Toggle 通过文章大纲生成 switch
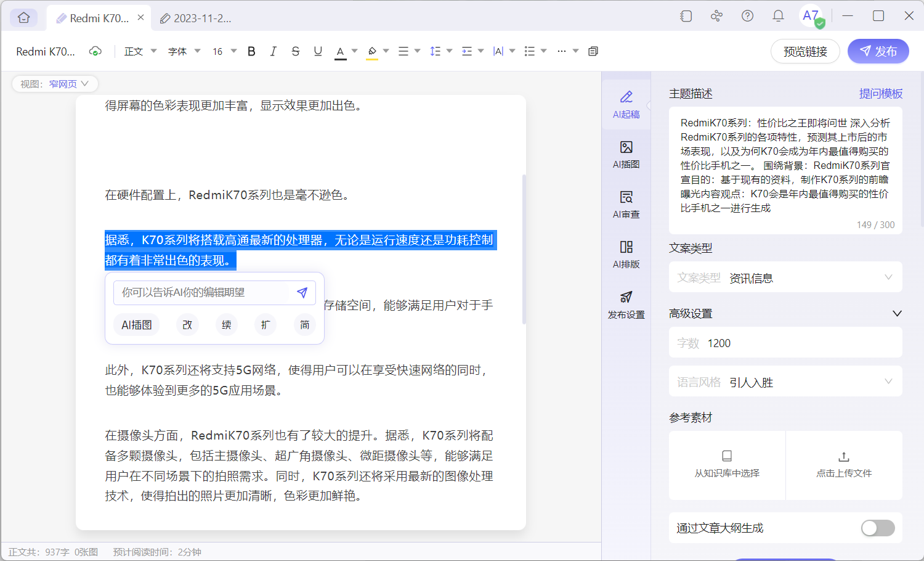The image size is (924, 561). click(x=877, y=528)
